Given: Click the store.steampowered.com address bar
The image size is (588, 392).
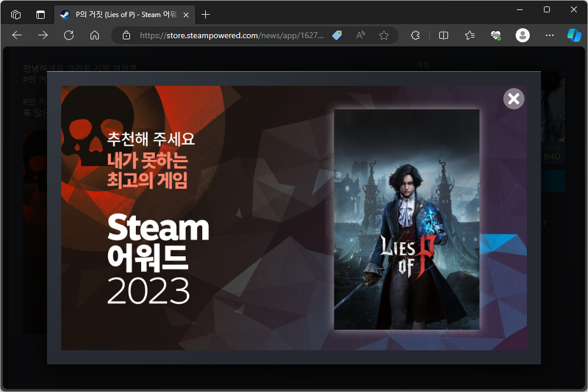Looking at the screenshot, I should click(231, 35).
